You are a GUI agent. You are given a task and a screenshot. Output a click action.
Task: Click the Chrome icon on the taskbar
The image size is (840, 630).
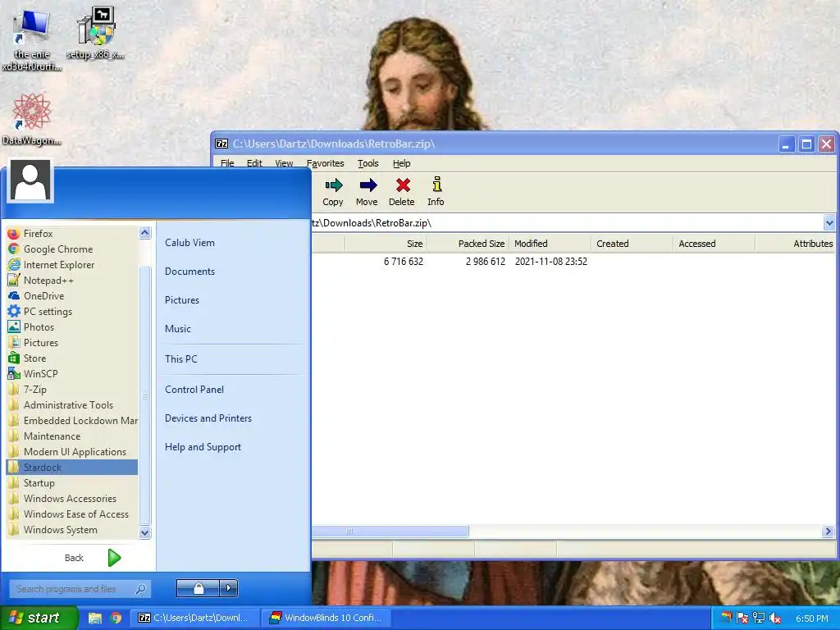click(116, 618)
